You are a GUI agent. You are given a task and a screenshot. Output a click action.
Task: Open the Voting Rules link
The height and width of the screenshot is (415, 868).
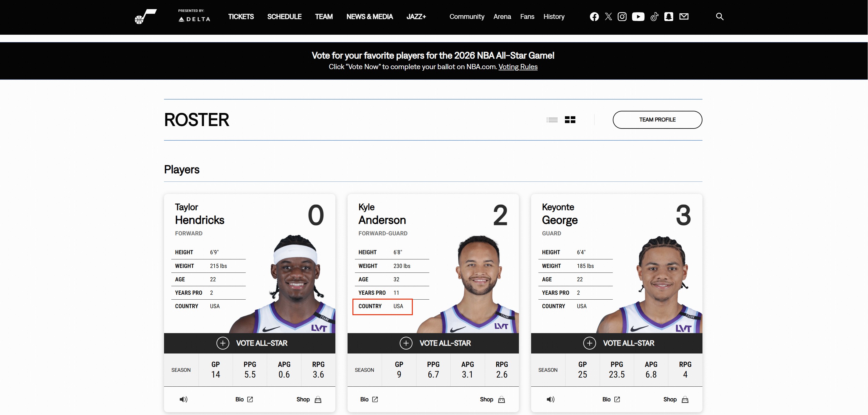[518, 67]
